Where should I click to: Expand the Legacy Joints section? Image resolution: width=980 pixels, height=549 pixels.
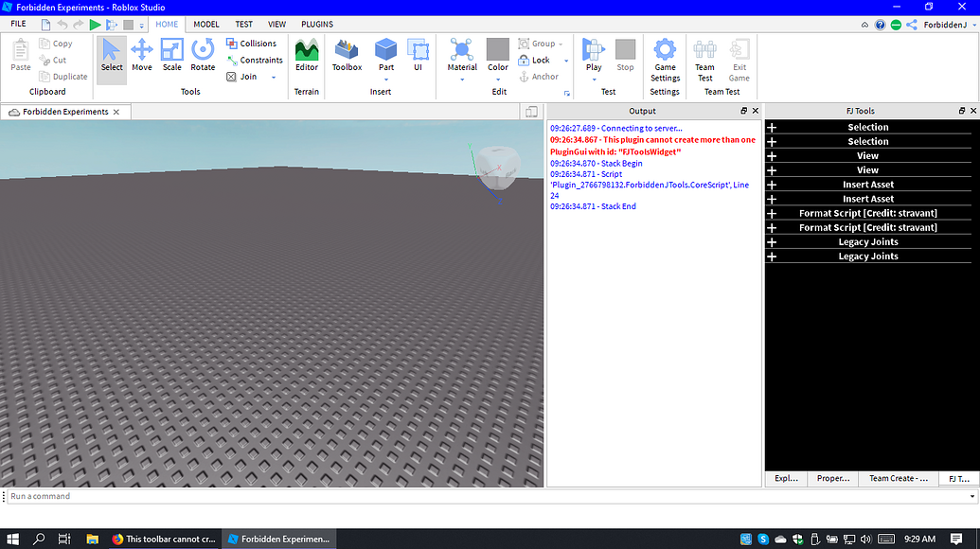click(772, 241)
